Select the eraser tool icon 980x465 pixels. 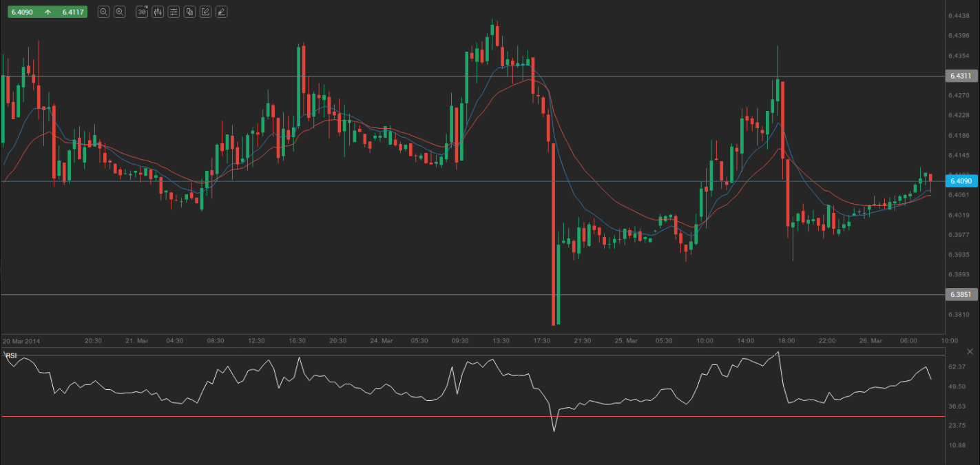coord(221,12)
